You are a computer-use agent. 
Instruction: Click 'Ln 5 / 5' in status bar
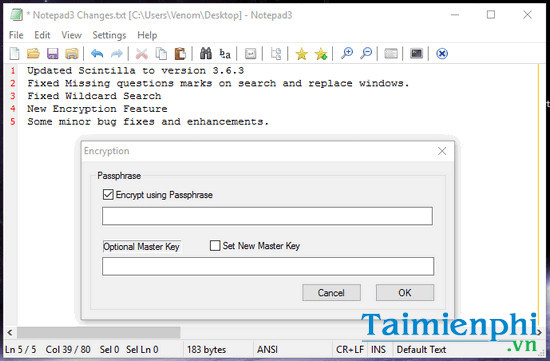click(20, 349)
